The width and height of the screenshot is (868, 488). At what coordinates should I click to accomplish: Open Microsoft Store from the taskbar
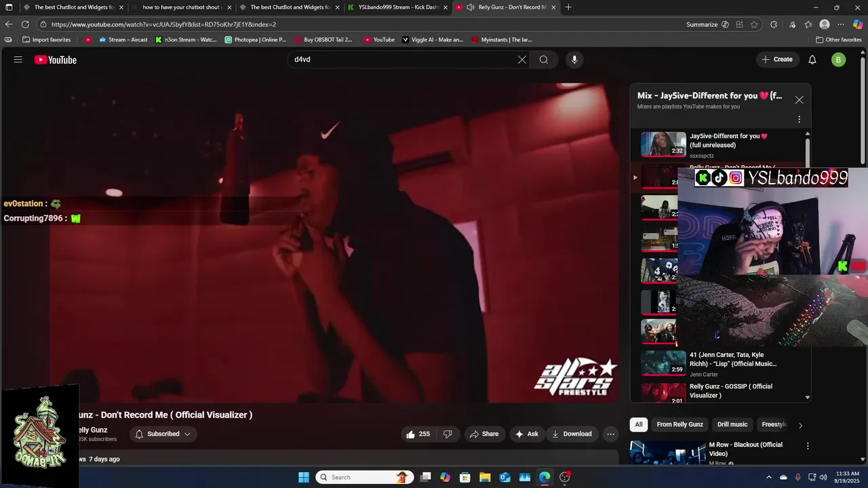click(465, 477)
